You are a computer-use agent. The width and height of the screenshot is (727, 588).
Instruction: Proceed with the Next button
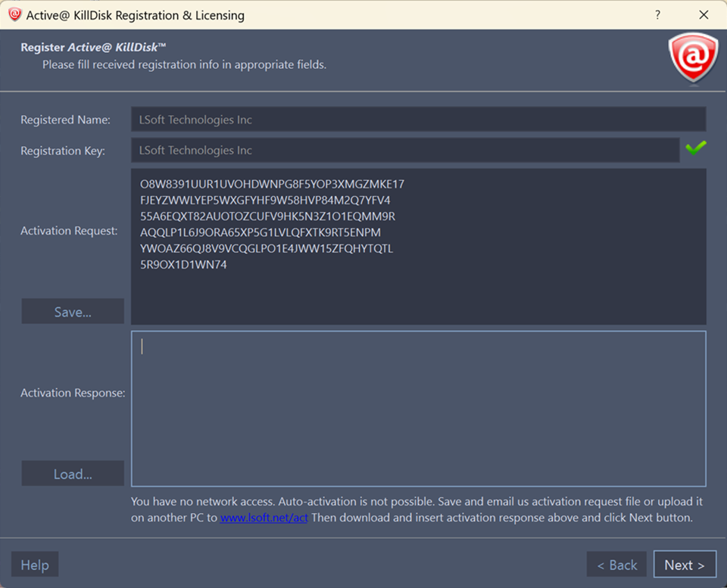(685, 565)
